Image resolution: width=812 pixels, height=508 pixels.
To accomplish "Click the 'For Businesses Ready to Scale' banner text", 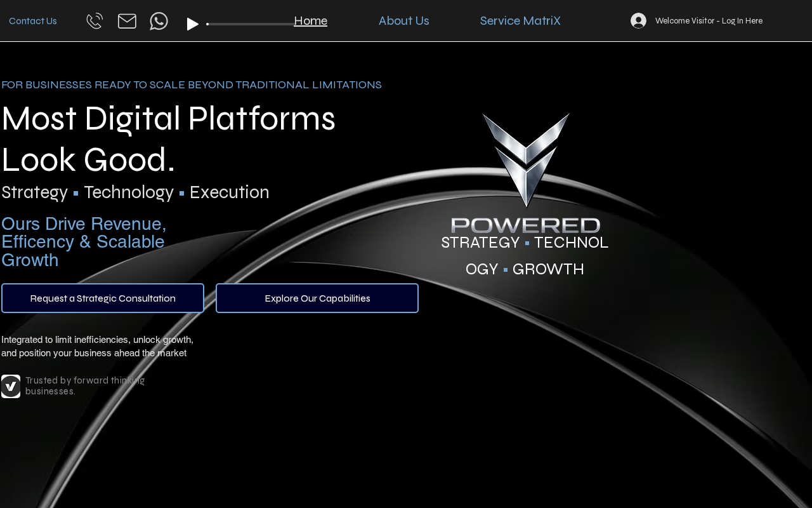I will point(192,85).
